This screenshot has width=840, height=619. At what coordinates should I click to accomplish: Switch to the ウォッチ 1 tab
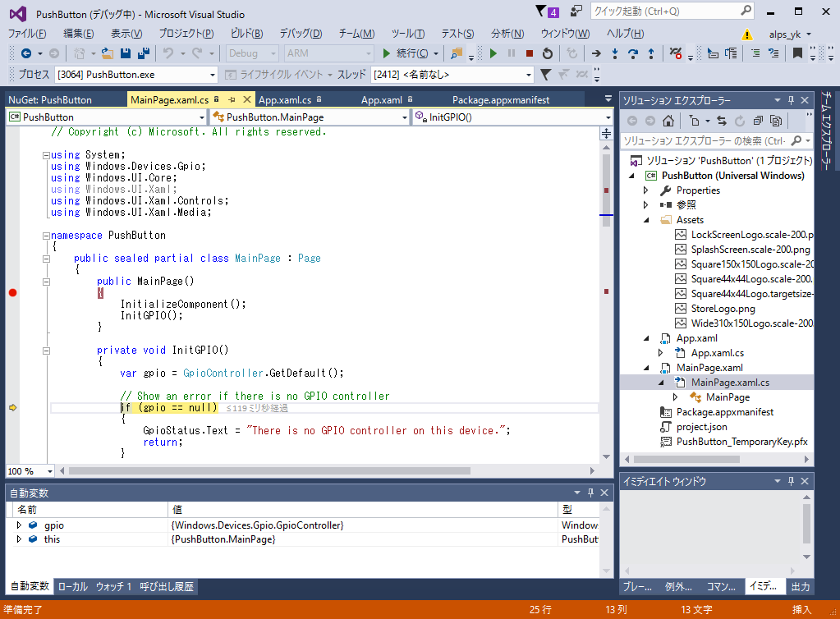pyautogui.click(x=113, y=586)
